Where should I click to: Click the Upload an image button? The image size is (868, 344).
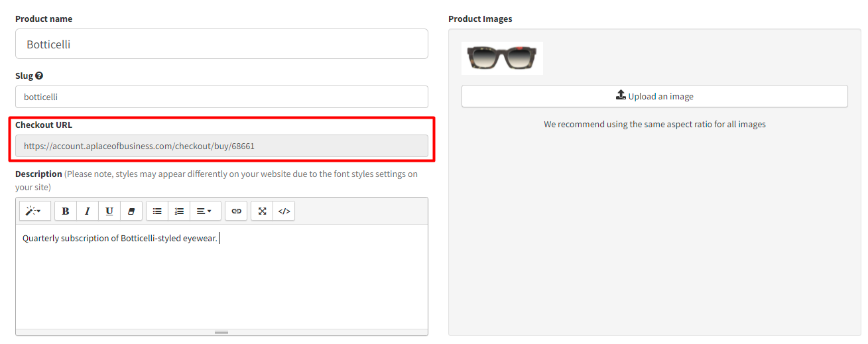click(654, 96)
